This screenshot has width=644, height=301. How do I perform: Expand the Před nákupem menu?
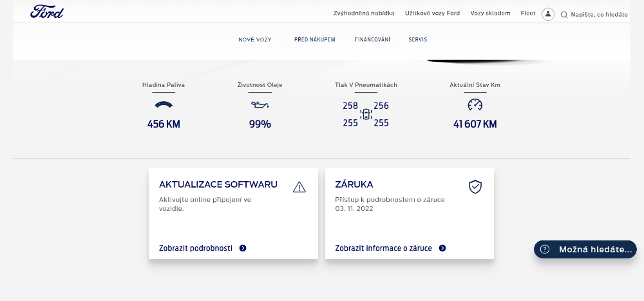point(314,40)
